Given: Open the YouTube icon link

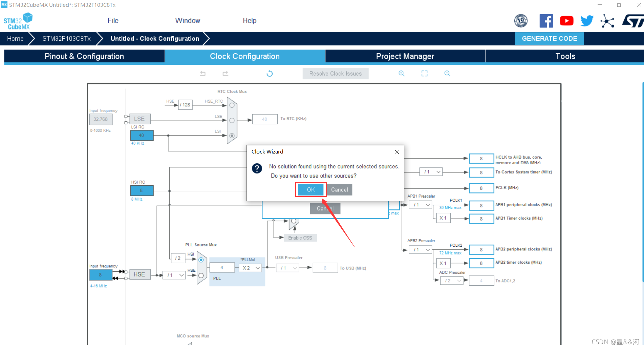Looking at the screenshot, I should pos(566,21).
